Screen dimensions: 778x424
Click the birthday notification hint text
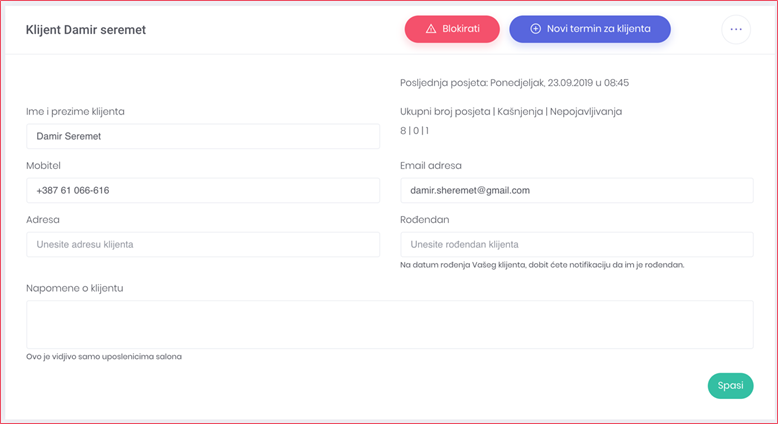(542, 265)
